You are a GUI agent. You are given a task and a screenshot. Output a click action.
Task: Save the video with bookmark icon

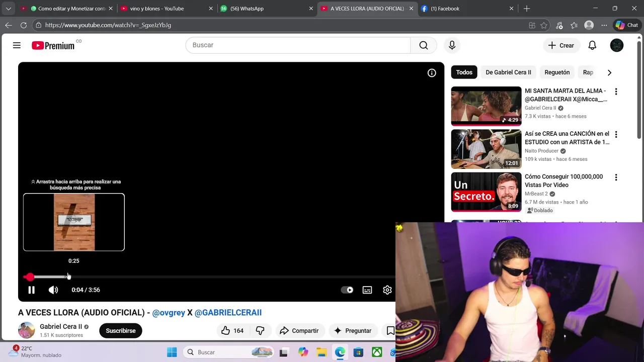click(x=390, y=331)
